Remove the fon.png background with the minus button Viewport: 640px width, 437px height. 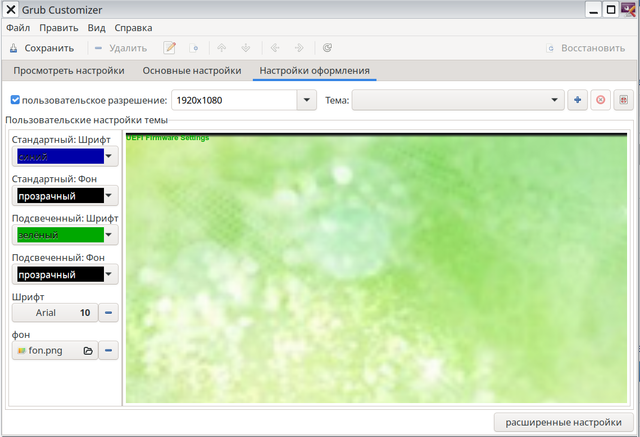click(109, 350)
